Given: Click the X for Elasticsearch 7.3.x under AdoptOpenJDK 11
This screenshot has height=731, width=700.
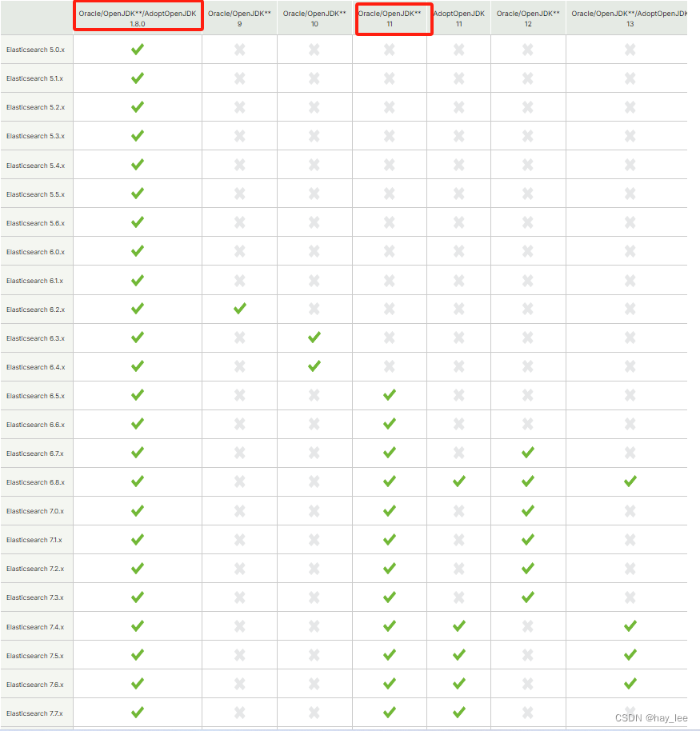Looking at the screenshot, I should pos(458,597).
